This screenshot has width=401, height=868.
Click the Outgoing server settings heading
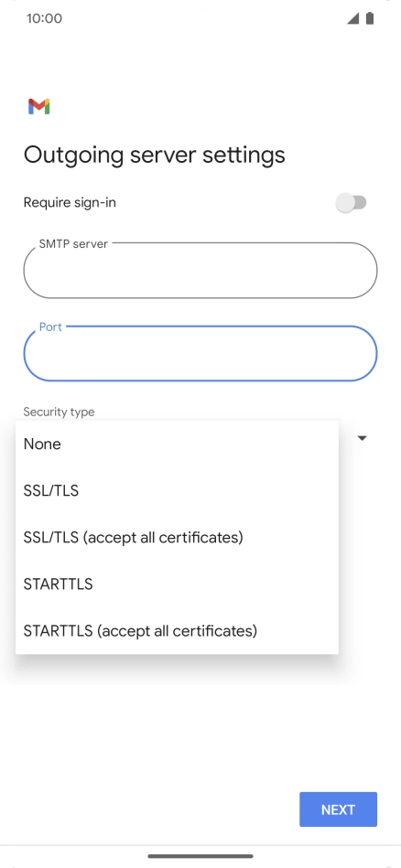coord(155,155)
